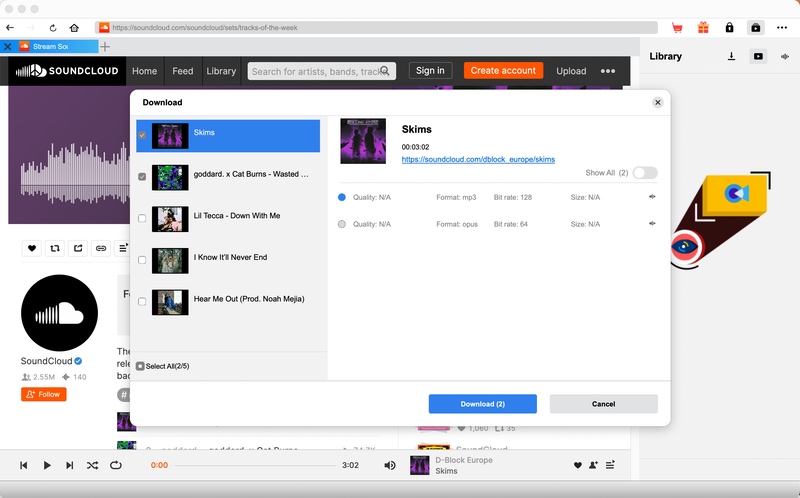Skip to next track in player
800x498 pixels.
pyautogui.click(x=69, y=465)
